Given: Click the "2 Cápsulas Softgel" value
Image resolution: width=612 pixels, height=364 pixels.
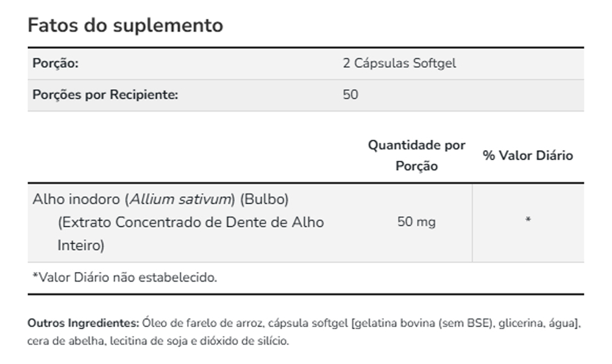Looking at the screenshot, I should (399, 63).
